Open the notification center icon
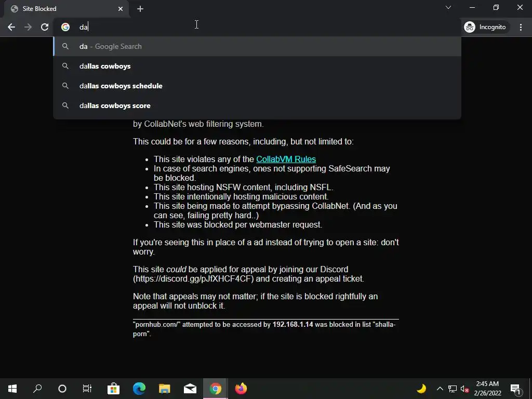Image resolution: width=532 pixels, height=399 pixels. point(515,389)
